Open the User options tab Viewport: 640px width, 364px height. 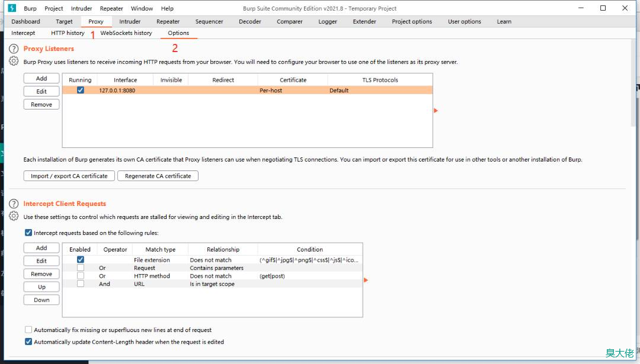(465, 22)
